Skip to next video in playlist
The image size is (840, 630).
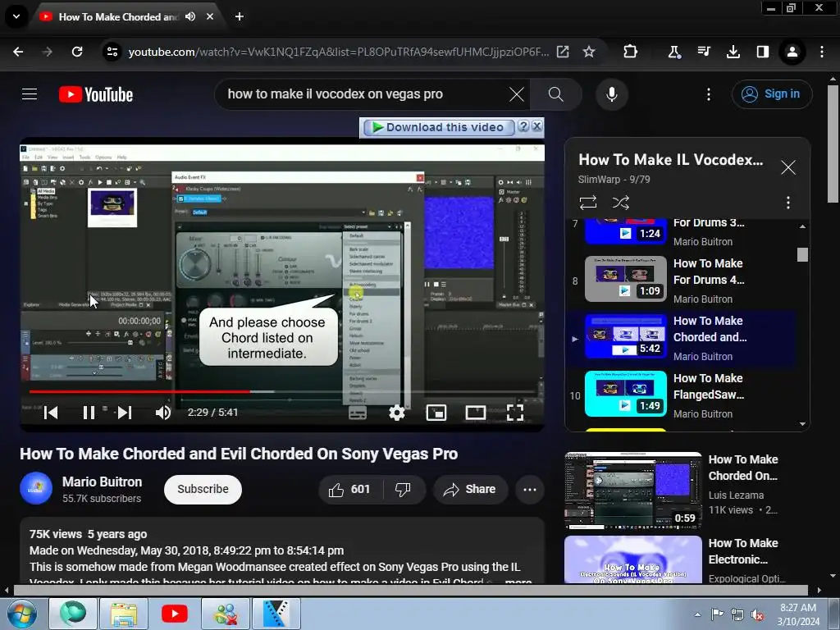click(125, 413)
